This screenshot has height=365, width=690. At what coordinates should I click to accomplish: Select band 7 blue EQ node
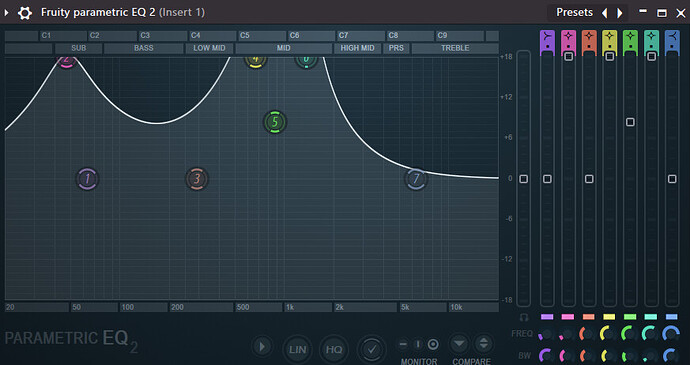[416, 179]
